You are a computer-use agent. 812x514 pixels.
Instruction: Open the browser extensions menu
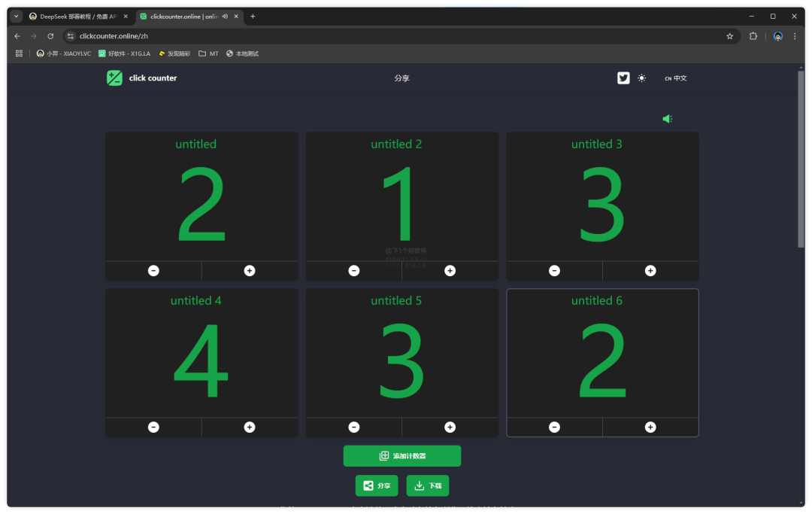tap(753, 36)
